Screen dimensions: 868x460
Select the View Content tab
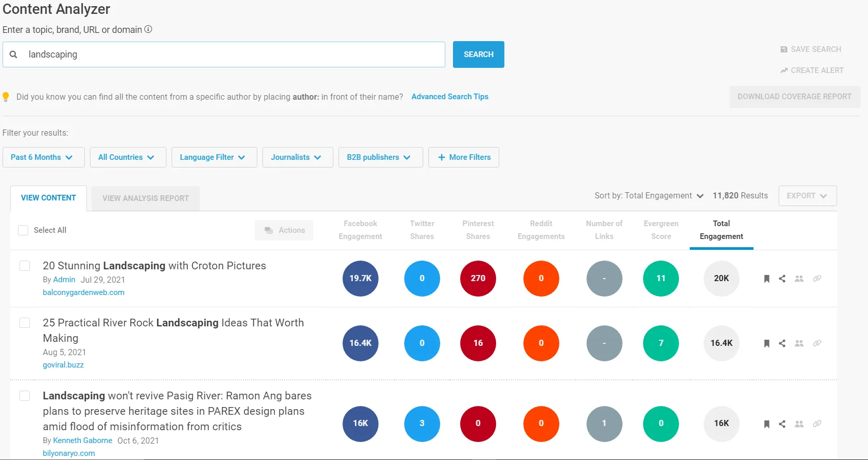(48, 198)
